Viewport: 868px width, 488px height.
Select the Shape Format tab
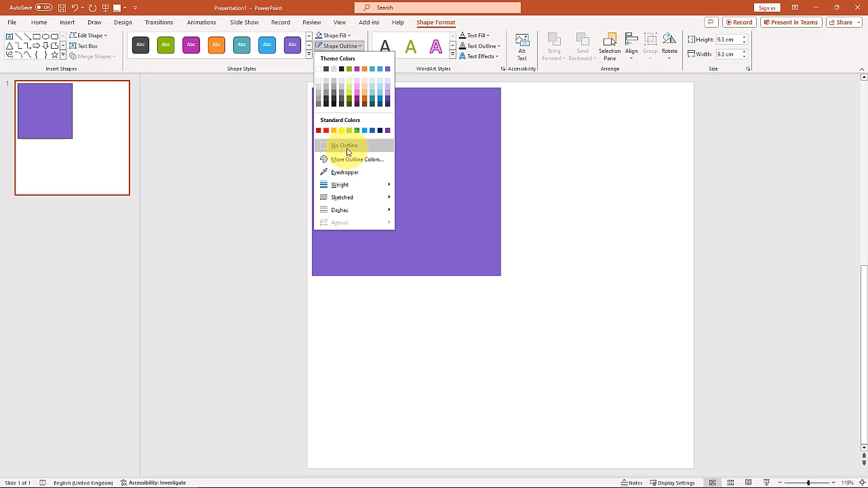click(435, 22)
